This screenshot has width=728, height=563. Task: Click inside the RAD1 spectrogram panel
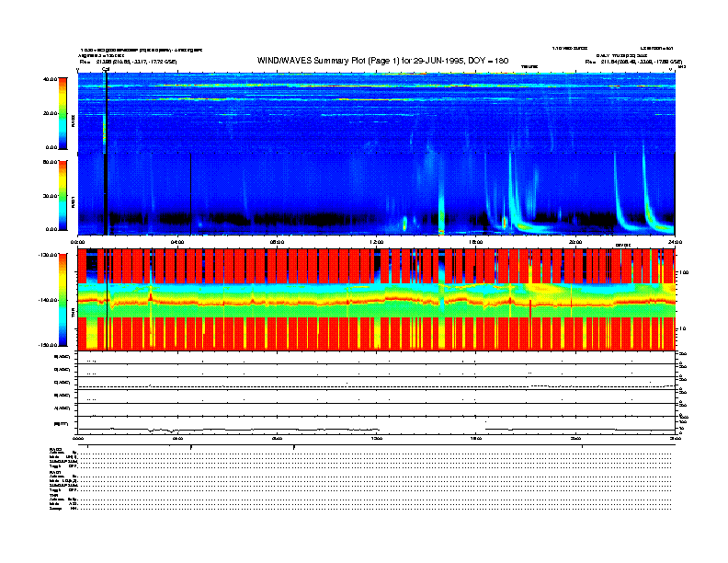click(x=377, y=194)
